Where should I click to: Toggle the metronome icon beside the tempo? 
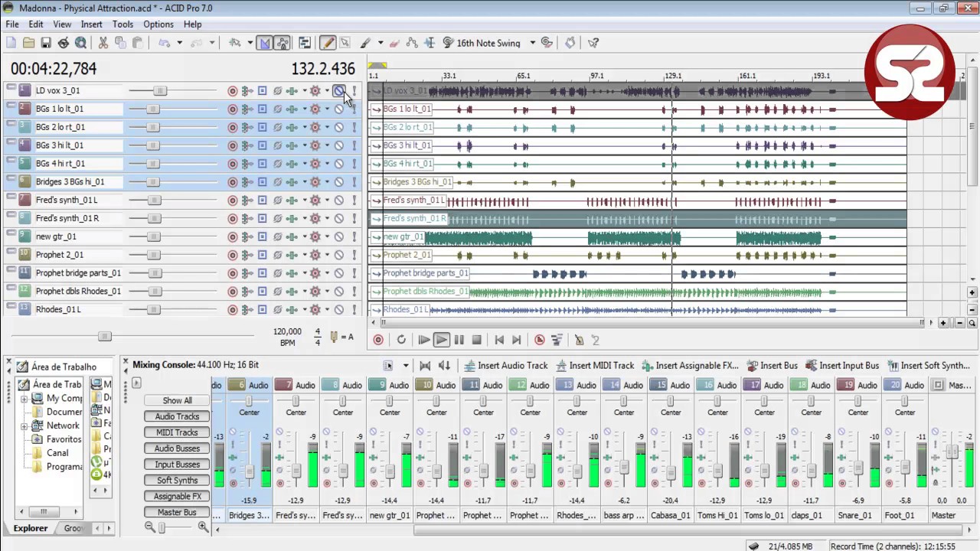[x=334, y=337]
